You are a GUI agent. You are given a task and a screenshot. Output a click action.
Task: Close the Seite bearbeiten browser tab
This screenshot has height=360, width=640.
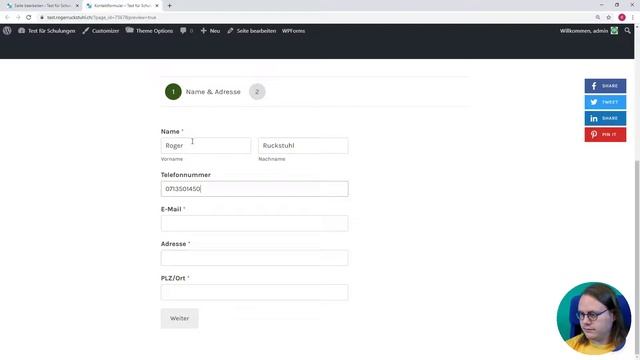[77, 6]
